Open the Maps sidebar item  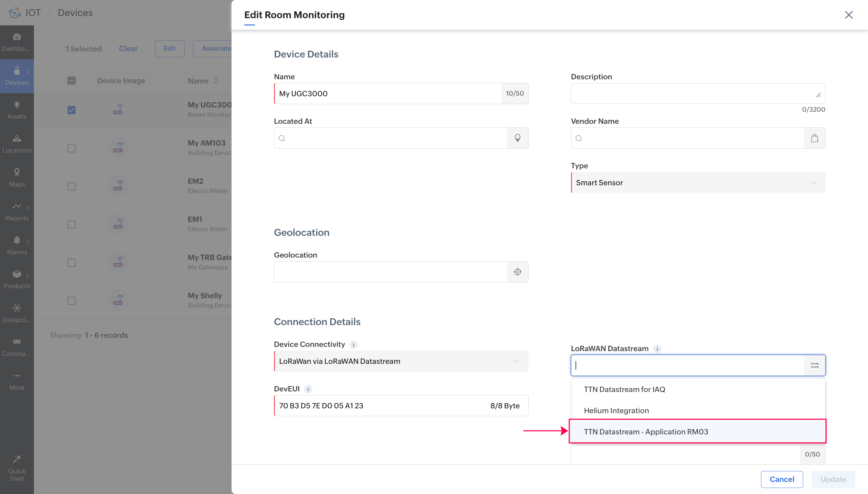click(x=17, y=177)
